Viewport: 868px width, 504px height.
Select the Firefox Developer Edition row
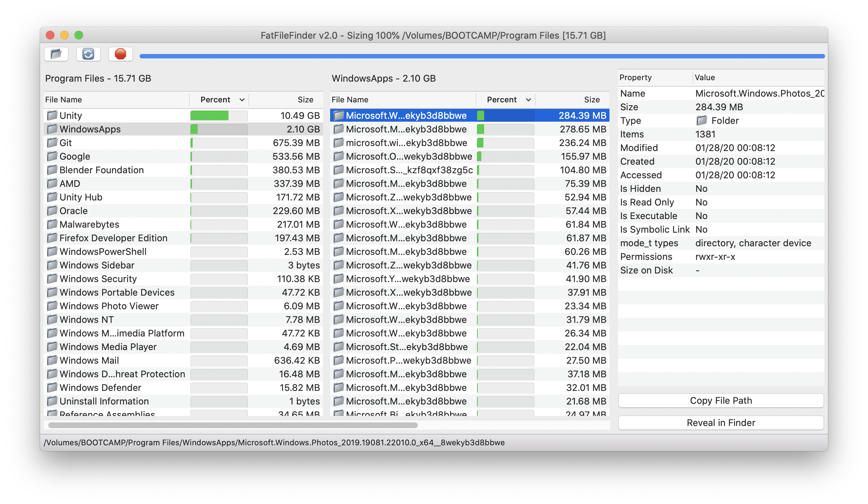coord(183,238)
